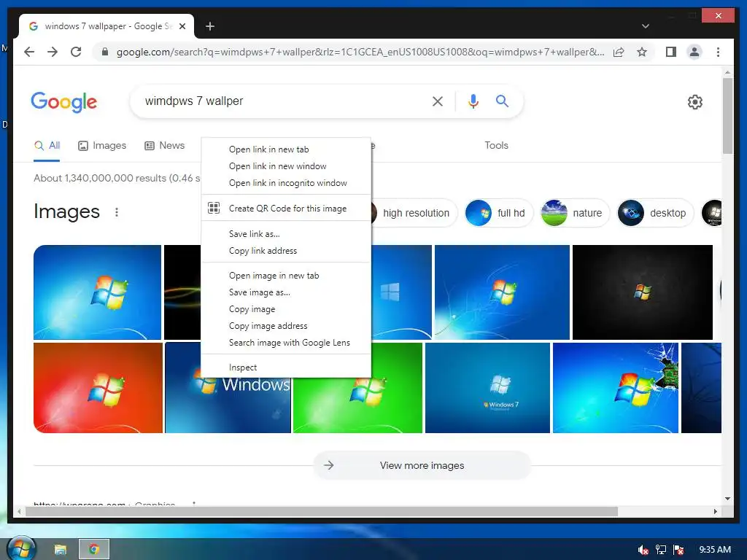Submit the search with the magnifier icon
Viewport: 747px width, 560px height.
pyautogui.click(x=502, y=101)
